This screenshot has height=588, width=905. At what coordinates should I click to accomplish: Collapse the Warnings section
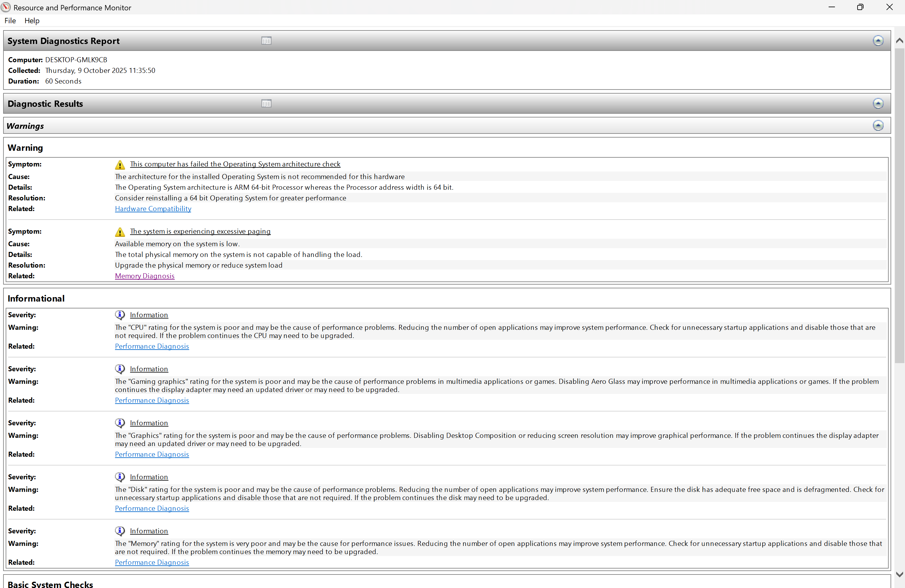coord(878,125)
